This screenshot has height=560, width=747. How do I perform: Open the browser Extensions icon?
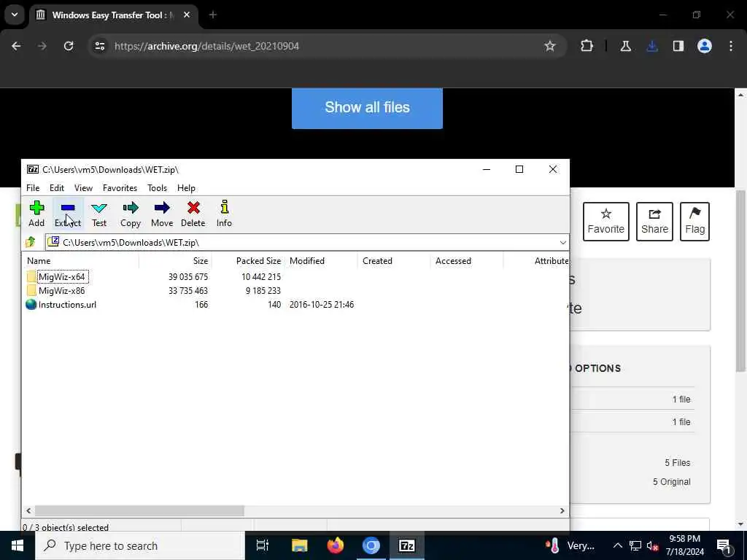(x=587, y=46)
